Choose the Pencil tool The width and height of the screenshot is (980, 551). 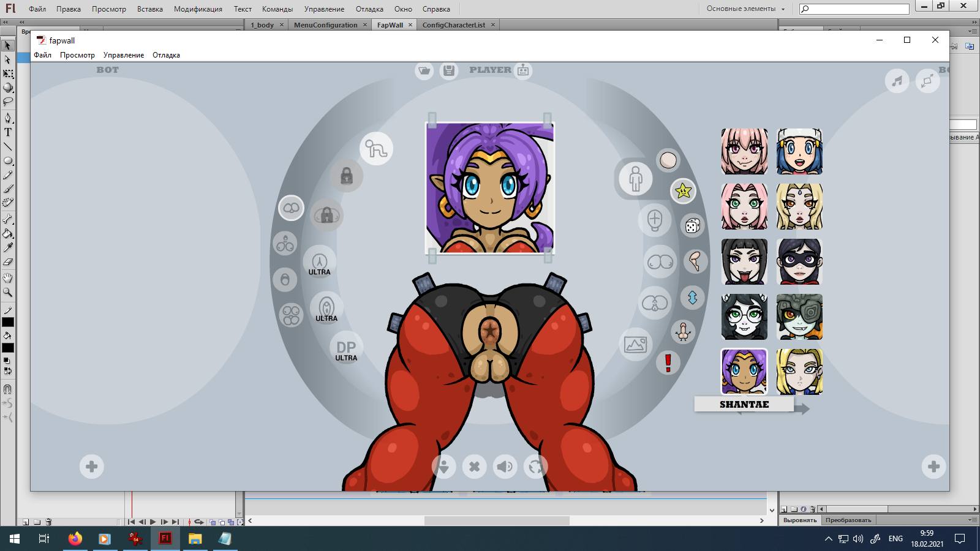coord(8,175)
